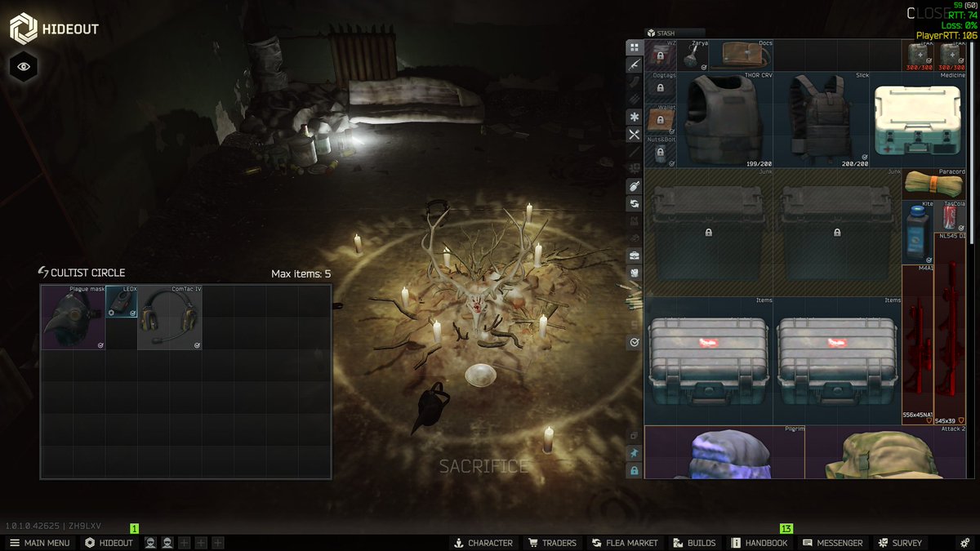Select the Dogtags case in stash
Image resolution: width=980 pixels, height=551 pixels.
click(x=661, y=87)
